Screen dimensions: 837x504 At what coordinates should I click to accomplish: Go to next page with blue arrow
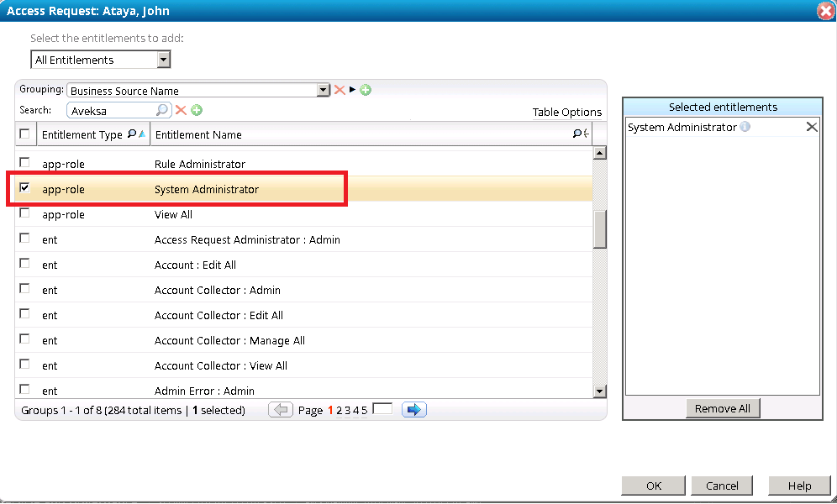pos(414,410)
